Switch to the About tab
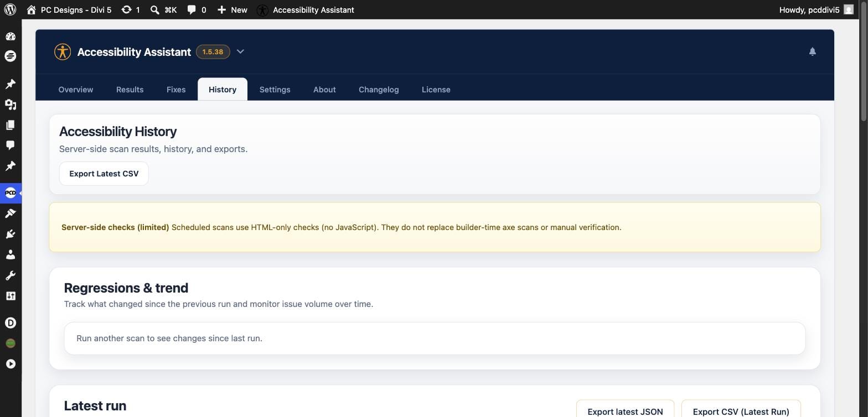 324,90
